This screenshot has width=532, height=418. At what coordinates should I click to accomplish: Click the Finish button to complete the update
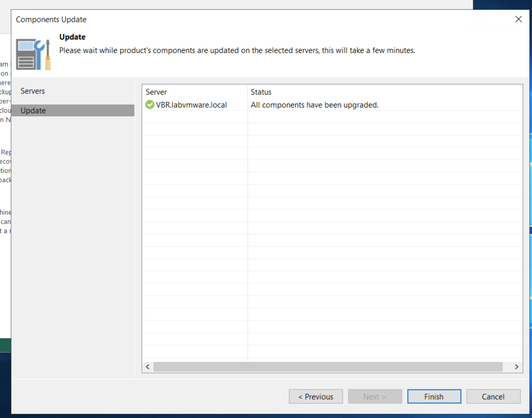click(x=434, y=396)
